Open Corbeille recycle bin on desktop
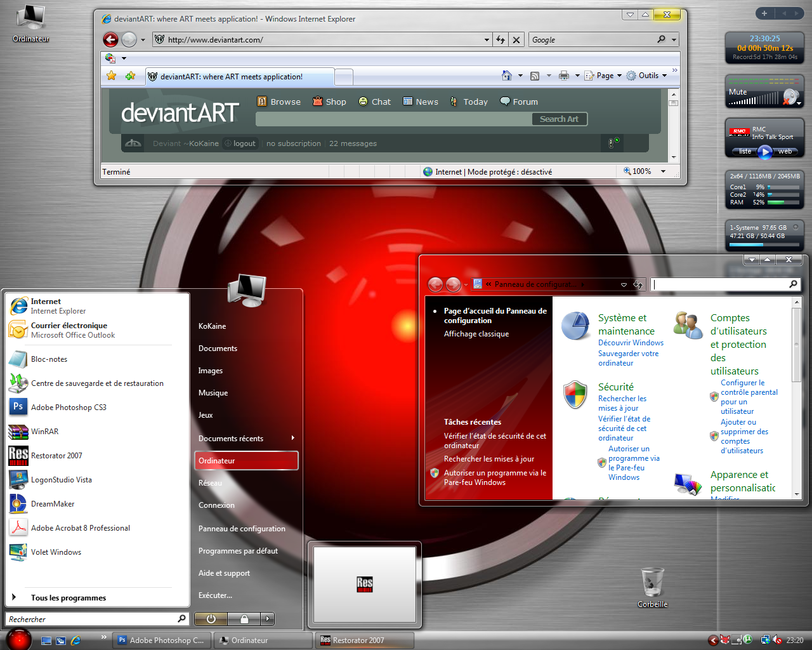The height and width of the screenshot is (650, 812). point(653,587)
